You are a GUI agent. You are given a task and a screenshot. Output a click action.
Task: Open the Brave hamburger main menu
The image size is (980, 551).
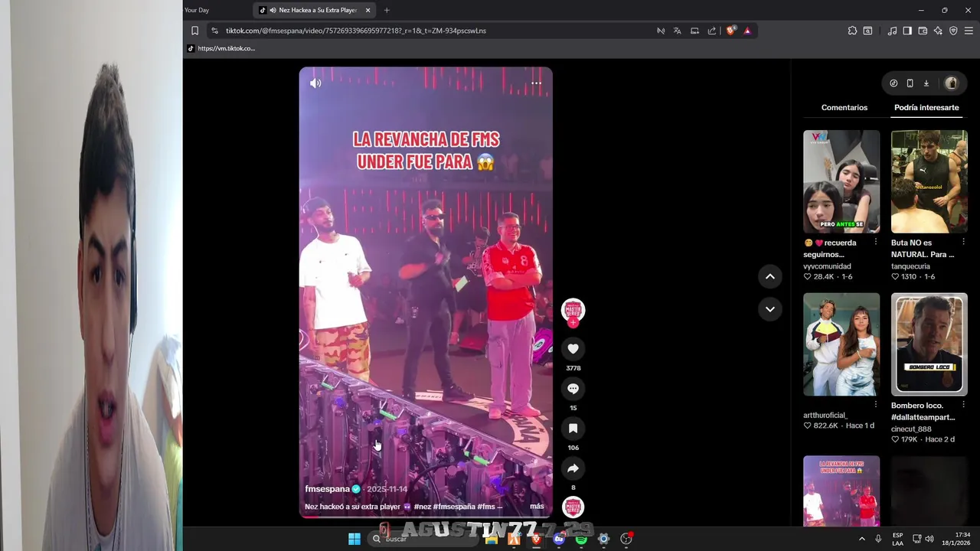[x=969, y=31]
